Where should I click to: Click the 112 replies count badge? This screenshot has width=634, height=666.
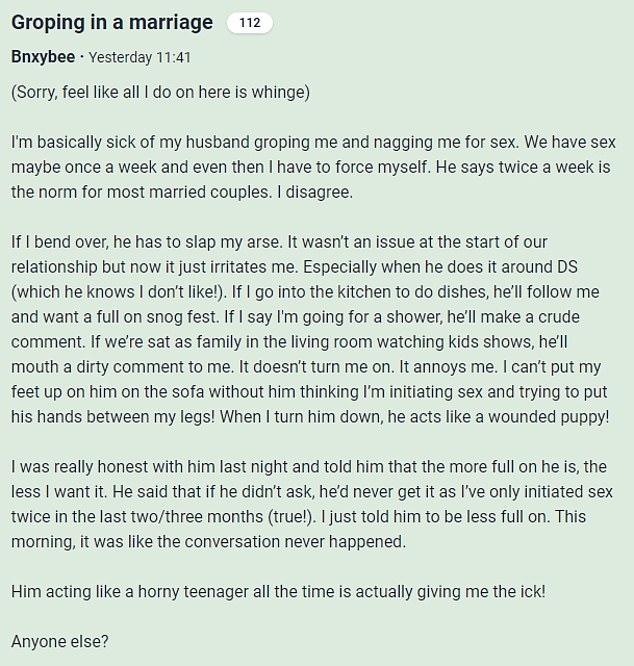tap(250, 23)
